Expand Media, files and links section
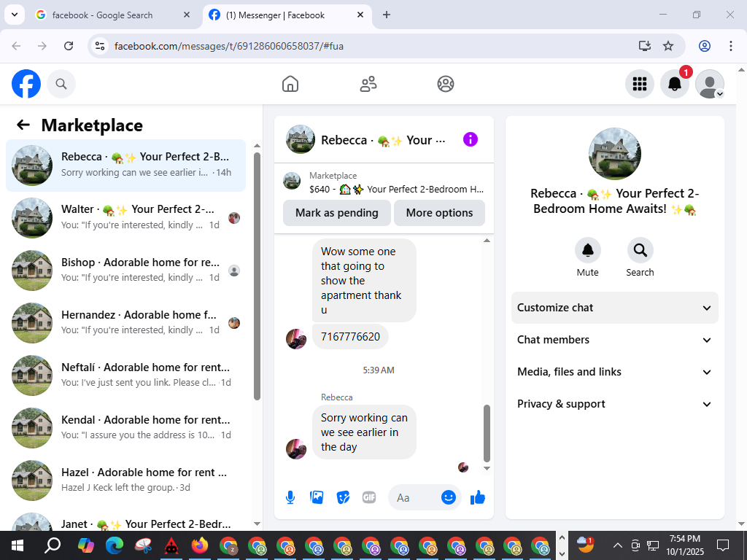747x560 pixels. click(x=614, y=372)
